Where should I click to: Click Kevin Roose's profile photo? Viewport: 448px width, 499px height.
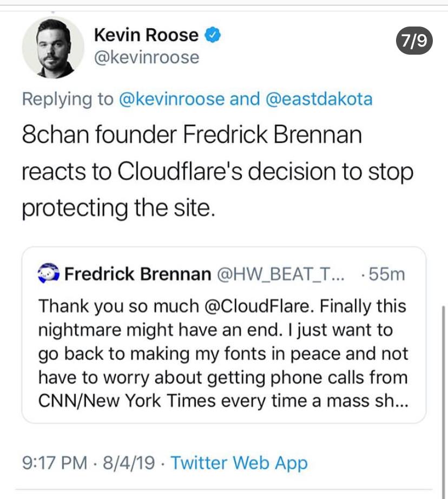click(53, 48)
